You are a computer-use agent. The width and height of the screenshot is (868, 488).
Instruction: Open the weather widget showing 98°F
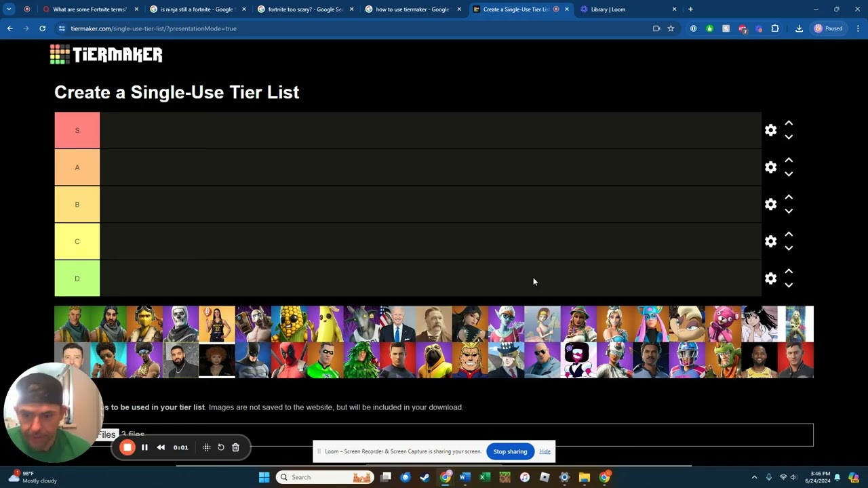(34, 477)
